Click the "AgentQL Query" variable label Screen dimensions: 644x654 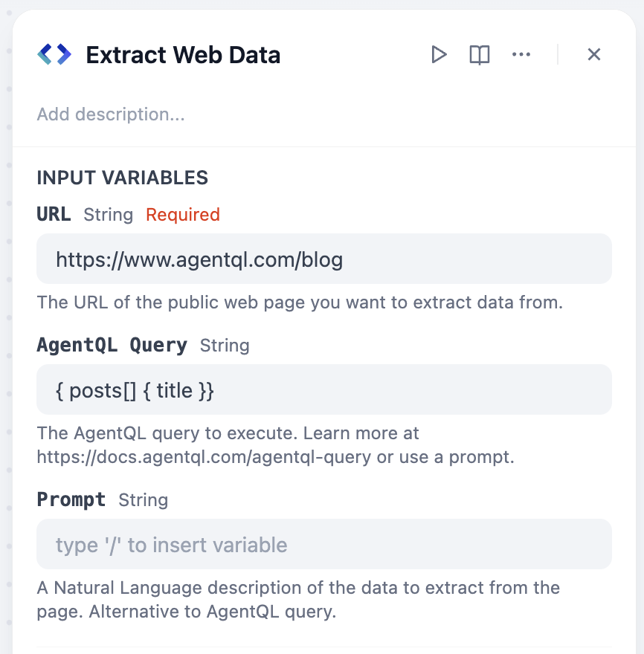112,346
